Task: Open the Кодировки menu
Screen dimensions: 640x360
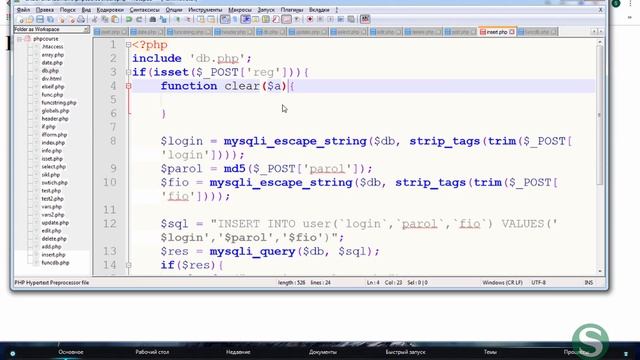Action: tap(110, 10)
